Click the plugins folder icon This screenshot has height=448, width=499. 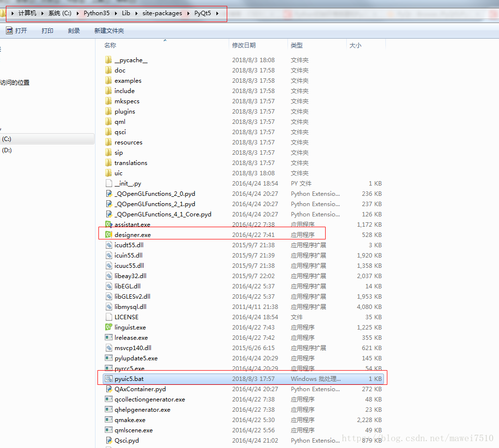point(109,111)
